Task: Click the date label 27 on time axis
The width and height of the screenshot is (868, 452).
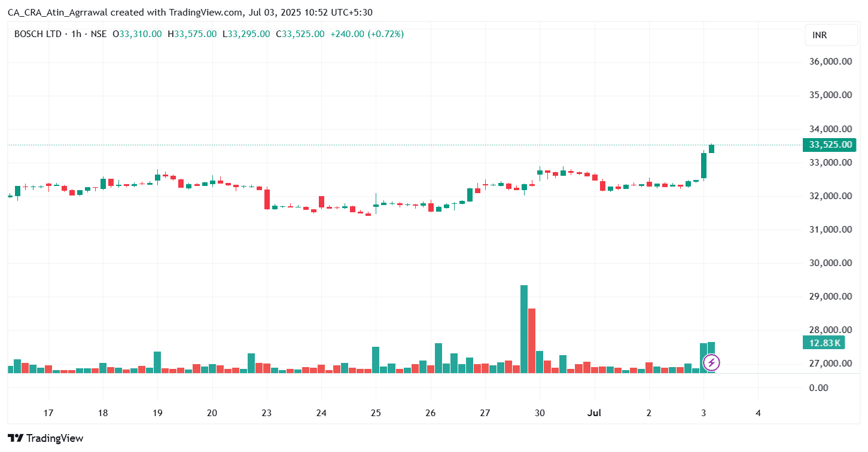Action: 485,413
